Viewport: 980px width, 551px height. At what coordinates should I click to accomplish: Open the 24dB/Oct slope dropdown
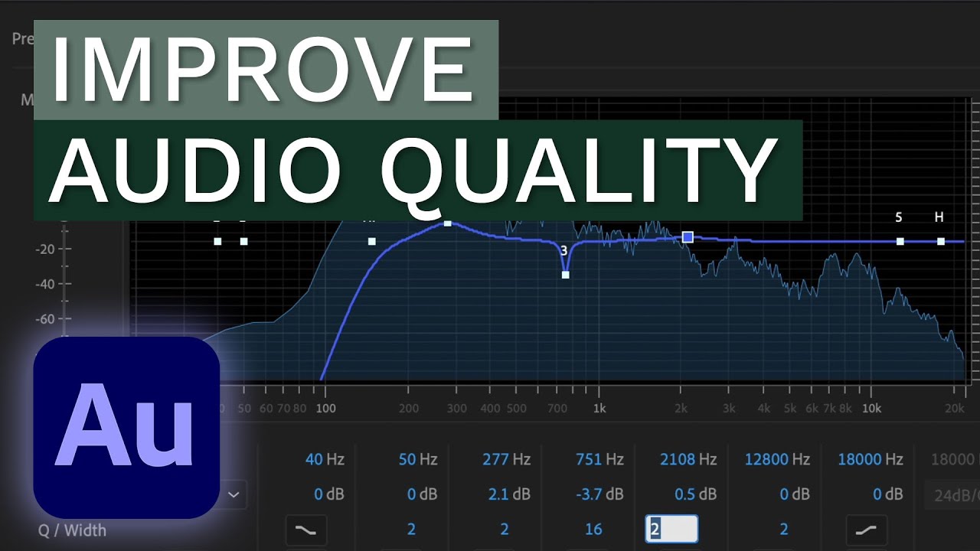953,494
